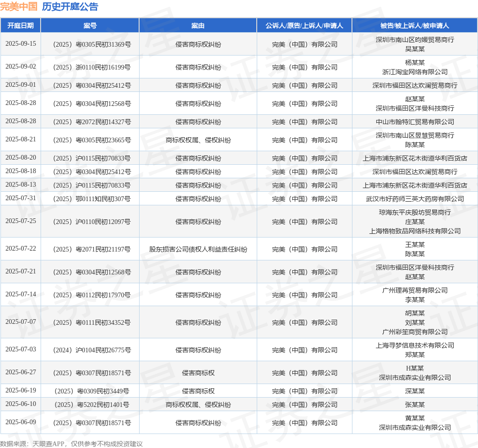Click the date 2025-07-31
The image size is (478, 448).
(21, 198)
